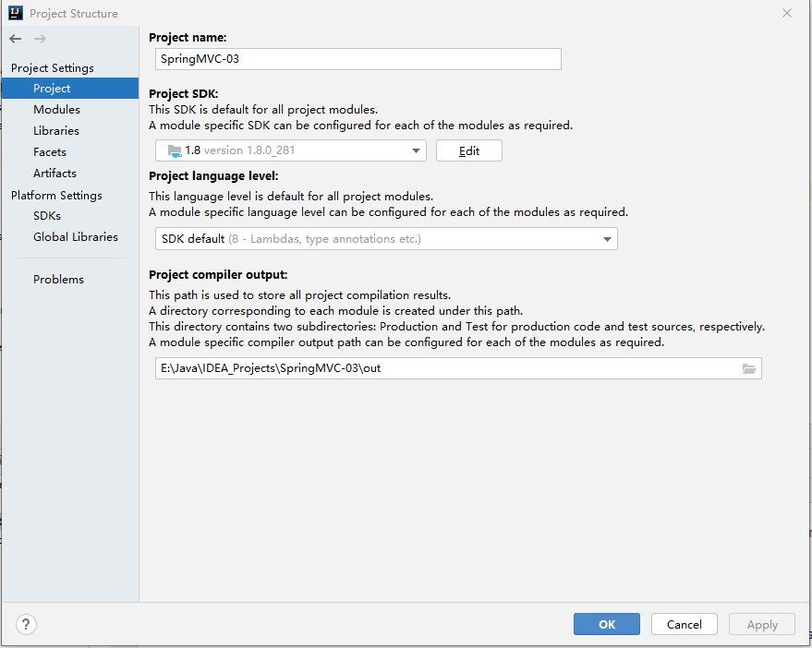812x648 pixels.
Task: Click the Cancel button
Action: tap(684, 624)
